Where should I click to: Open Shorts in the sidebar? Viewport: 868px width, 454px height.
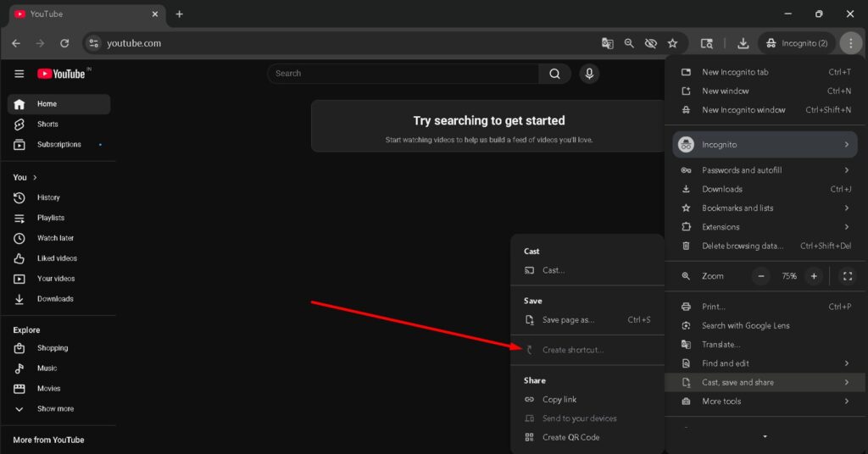point(58,125)
